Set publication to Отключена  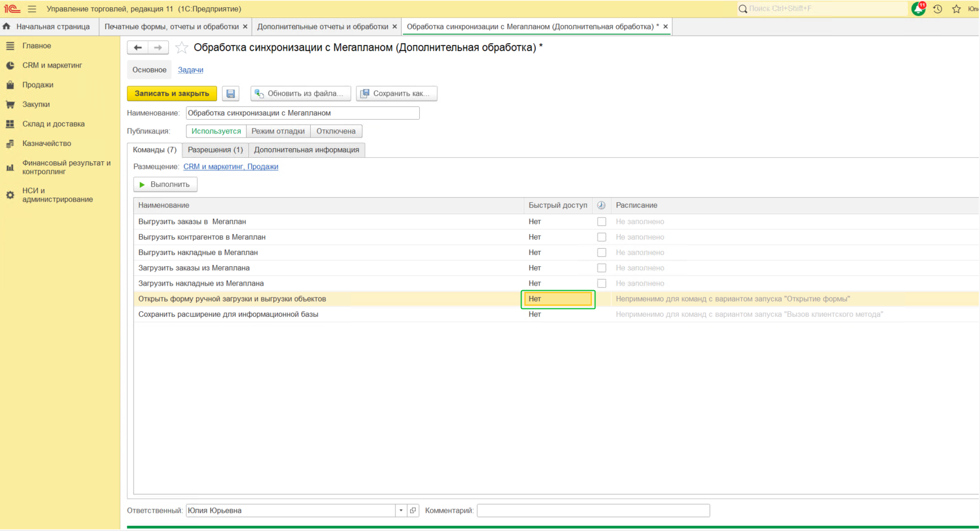336,131
